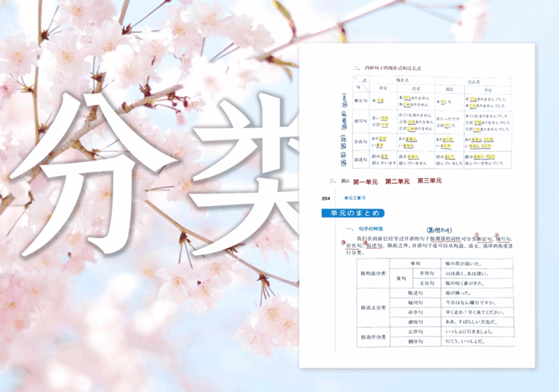The height and width of the screenshot is (392, 559).
Task: Click the 四种句子的现在式和过去式 heading
Action: tap(393, 68)
